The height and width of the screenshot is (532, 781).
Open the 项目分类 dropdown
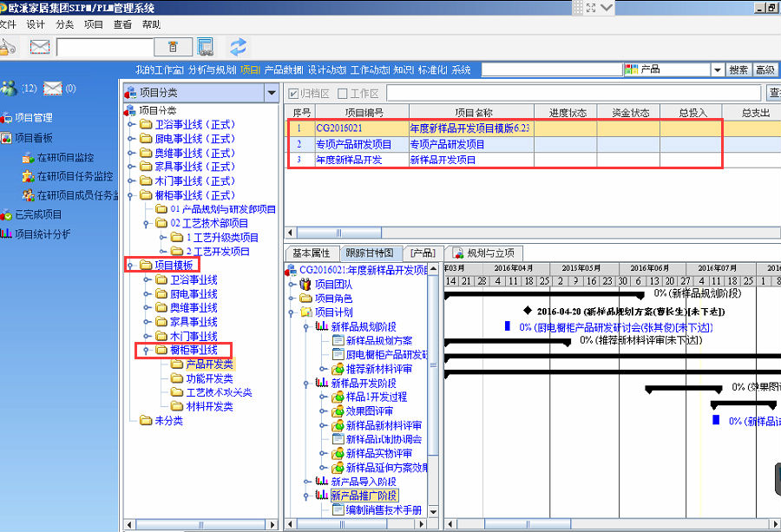click(x=271, y=93)
